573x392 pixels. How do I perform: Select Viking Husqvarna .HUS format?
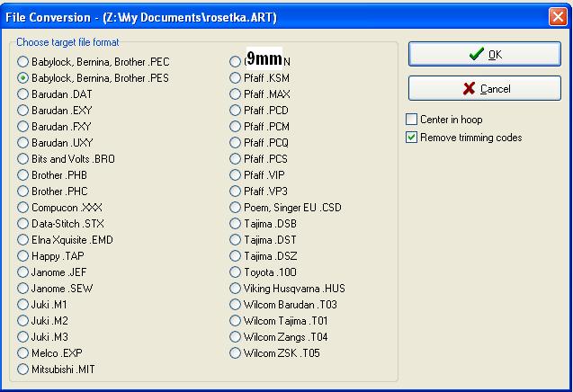click(235, 289)
